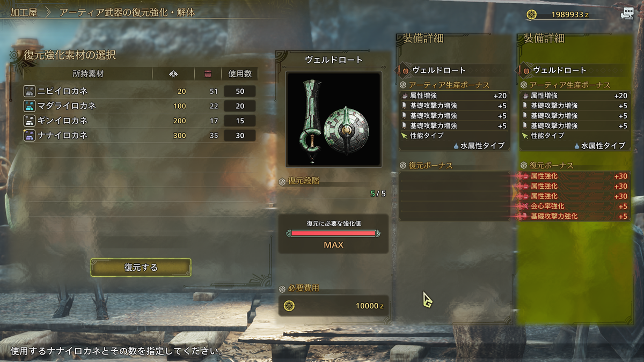Click the item box count column icon
Viewport: 644px width, 362px height.
pos(208,74)
